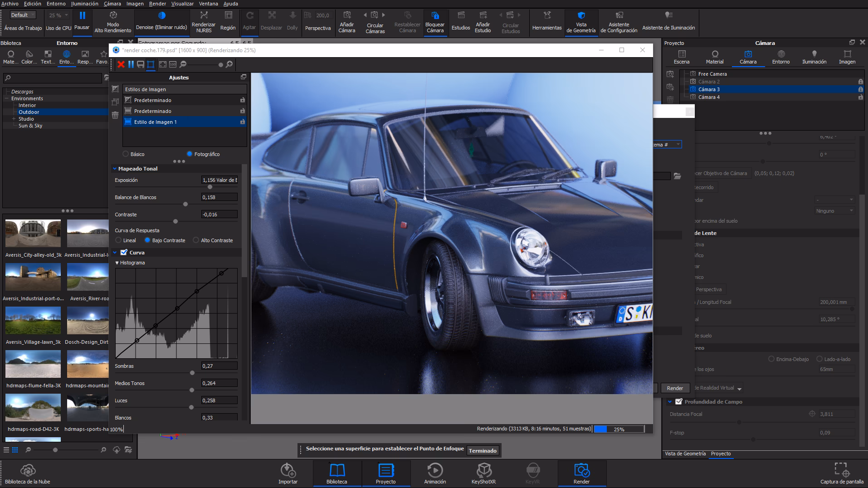Open the Bloquear Cámara tool
Viewport: 868px width, 488px height.
[x=435, y=22]
